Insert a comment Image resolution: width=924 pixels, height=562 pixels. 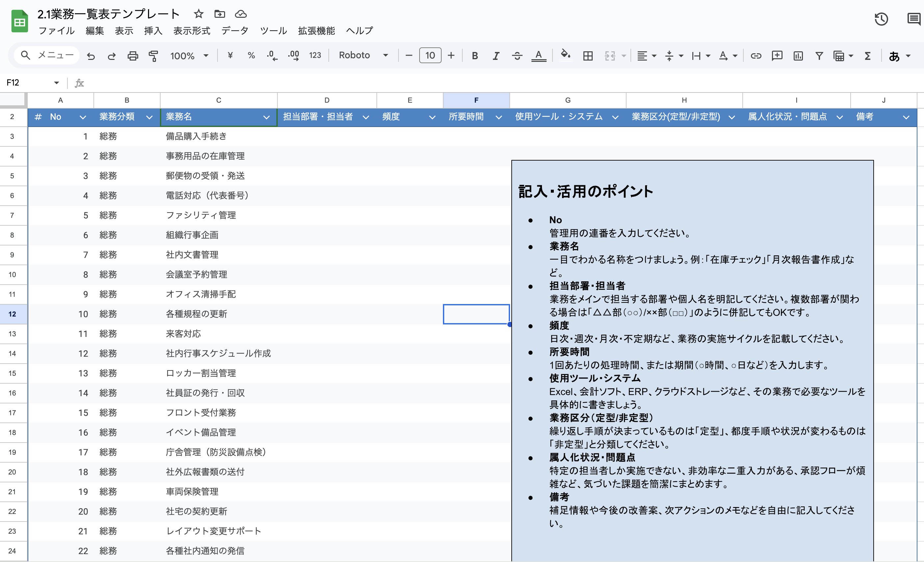tap(777, 55)
